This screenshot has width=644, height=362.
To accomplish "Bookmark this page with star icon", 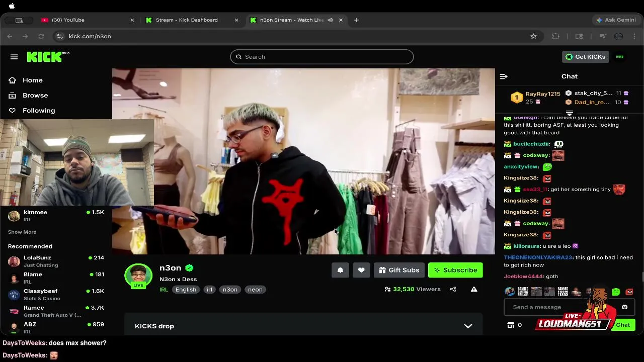I will coord(533,36).
